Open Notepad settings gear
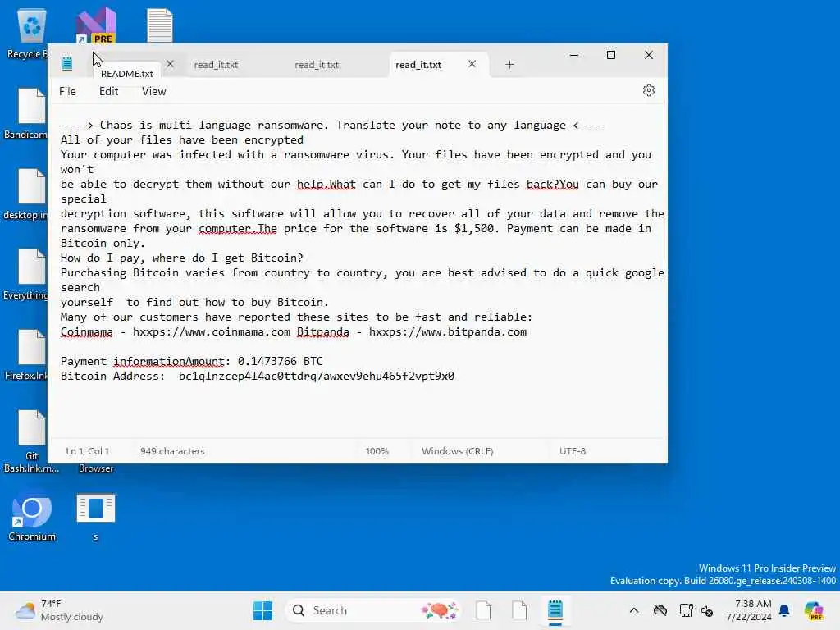The image size is (840, 630). click(x=648, y=90)
